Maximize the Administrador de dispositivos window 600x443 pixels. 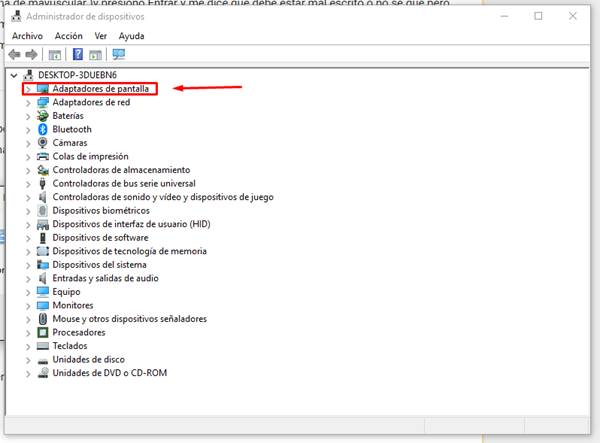pos(538,16)
